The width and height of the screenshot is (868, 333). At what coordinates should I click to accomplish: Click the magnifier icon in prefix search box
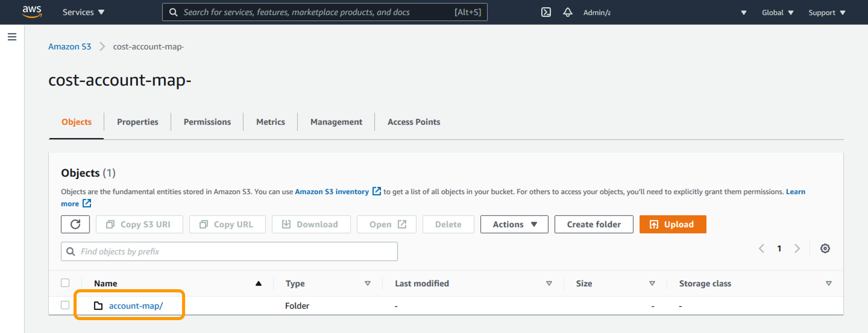71,252
